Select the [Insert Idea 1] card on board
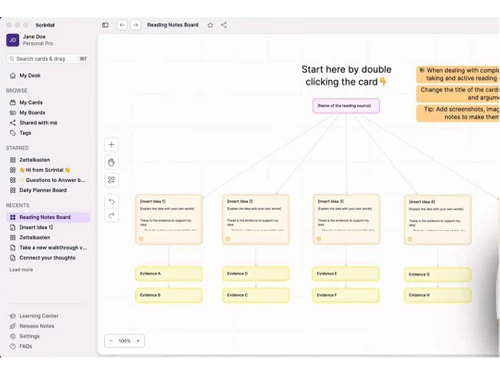 pos(169,220)
